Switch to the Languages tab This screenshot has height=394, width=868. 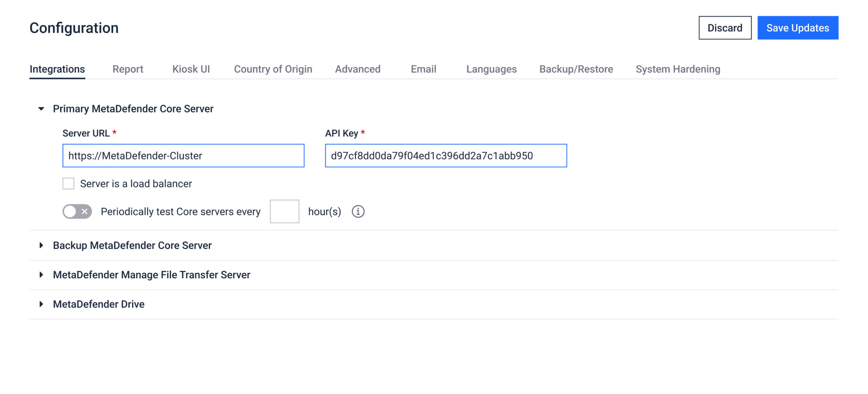(x=491, y=69)
